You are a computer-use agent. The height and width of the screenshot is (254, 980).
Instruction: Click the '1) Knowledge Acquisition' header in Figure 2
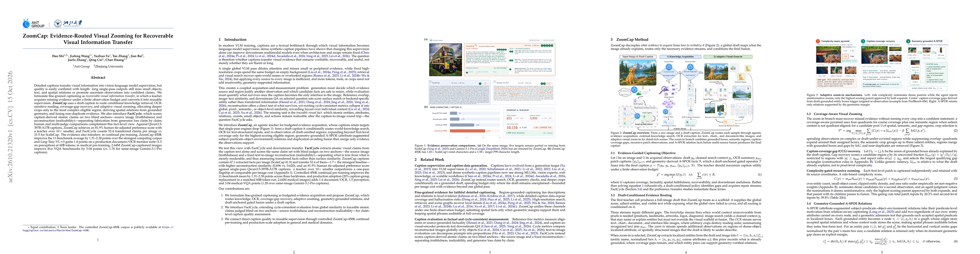pyautogui.click(x=681, y=57)
